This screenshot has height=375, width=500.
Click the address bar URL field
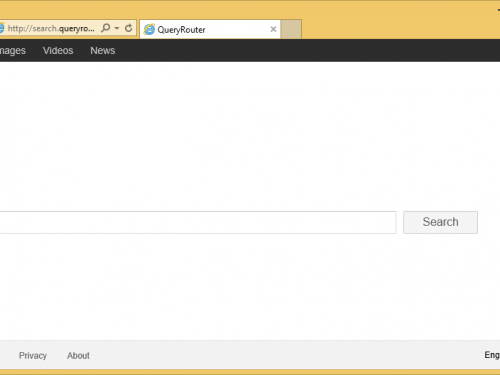click(51, 28)
